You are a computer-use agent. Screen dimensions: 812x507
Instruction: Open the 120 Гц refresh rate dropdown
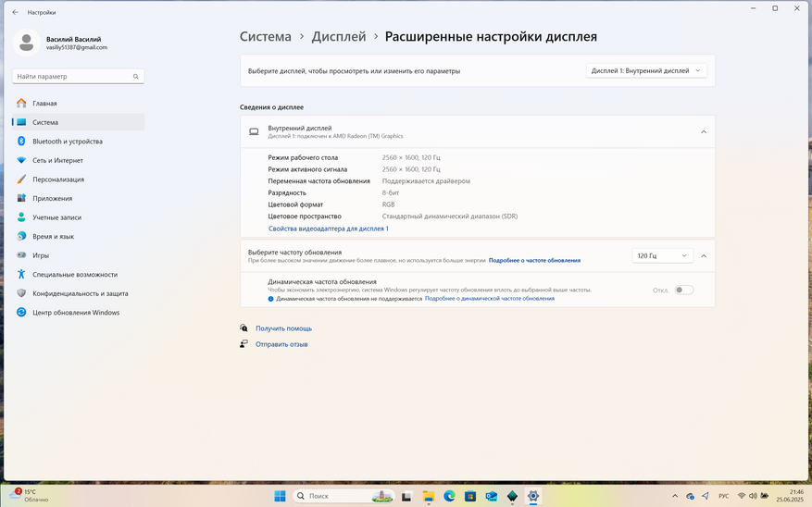(662, 255)
